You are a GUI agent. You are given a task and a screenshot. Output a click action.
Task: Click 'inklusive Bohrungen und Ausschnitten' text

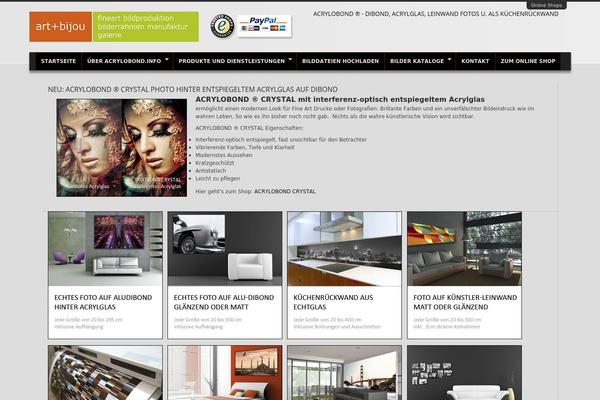tap(337, 327)
